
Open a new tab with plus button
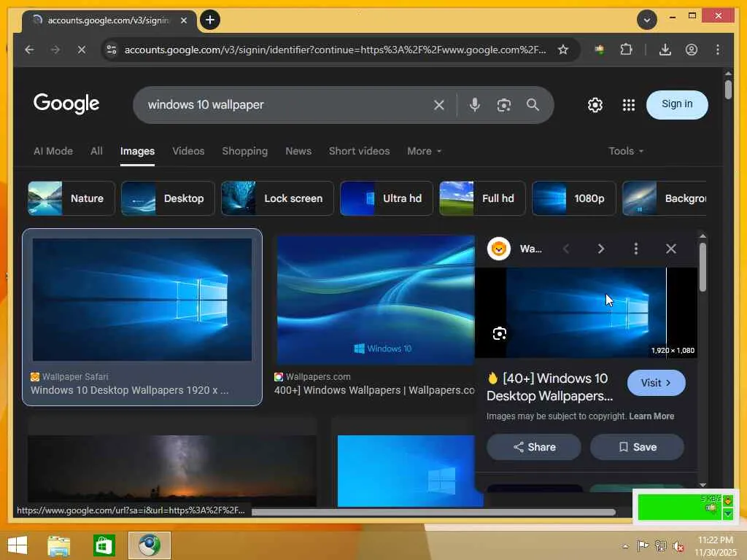click(210, 20)
